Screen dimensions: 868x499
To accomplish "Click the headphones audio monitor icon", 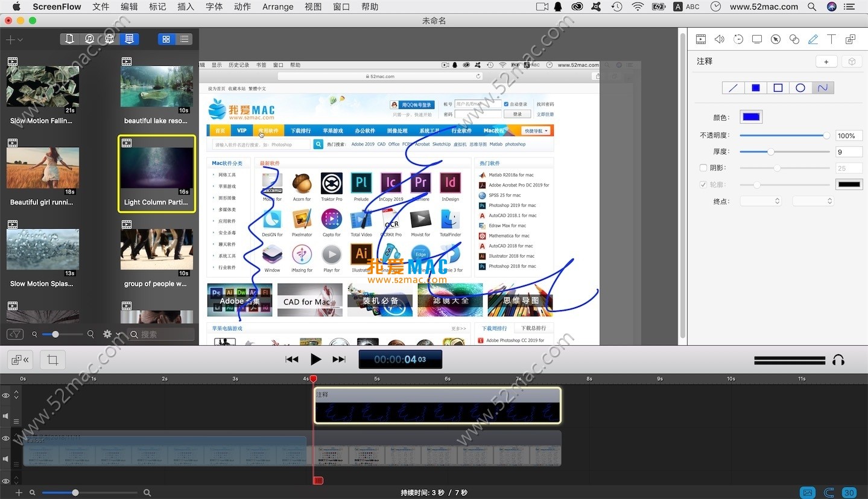I will pyautogui.click(x=838, y=360).
